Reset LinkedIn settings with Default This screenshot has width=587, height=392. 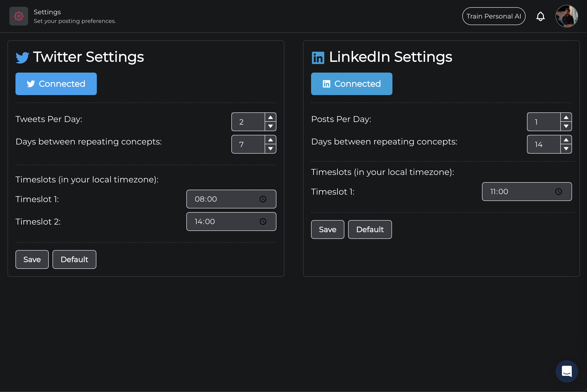(x=370, y=229)
